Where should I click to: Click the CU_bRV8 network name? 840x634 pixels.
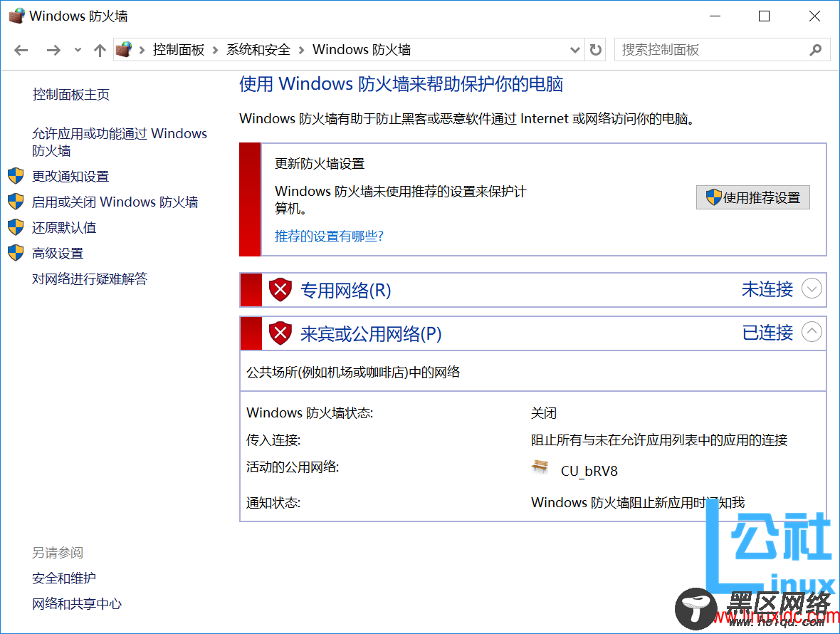(589, 471)
